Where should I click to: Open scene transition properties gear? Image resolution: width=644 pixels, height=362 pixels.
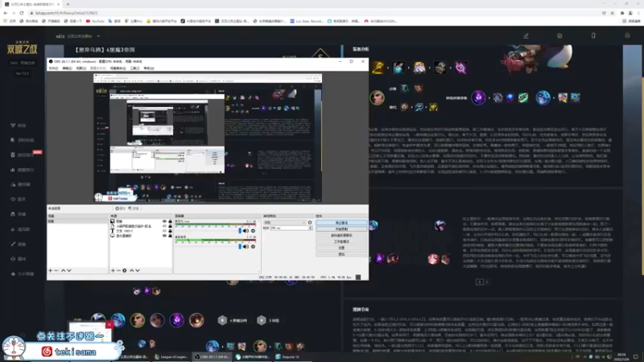pyautogui.click(x=310, y=223)
